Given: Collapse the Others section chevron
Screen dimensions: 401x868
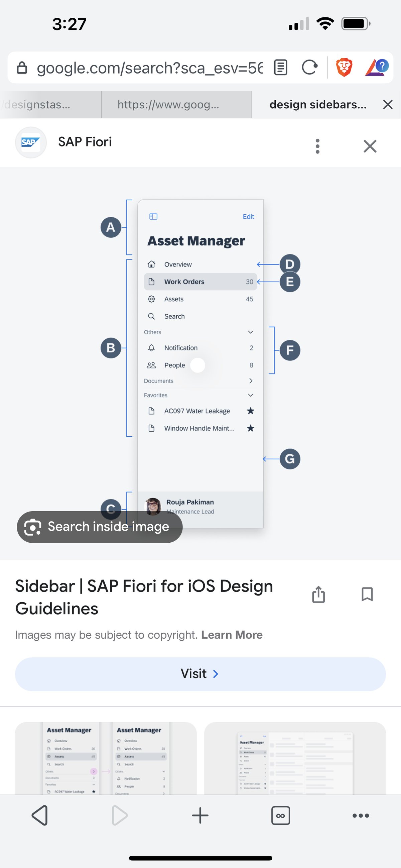Looking at the screenshot, I should (251, 332).
